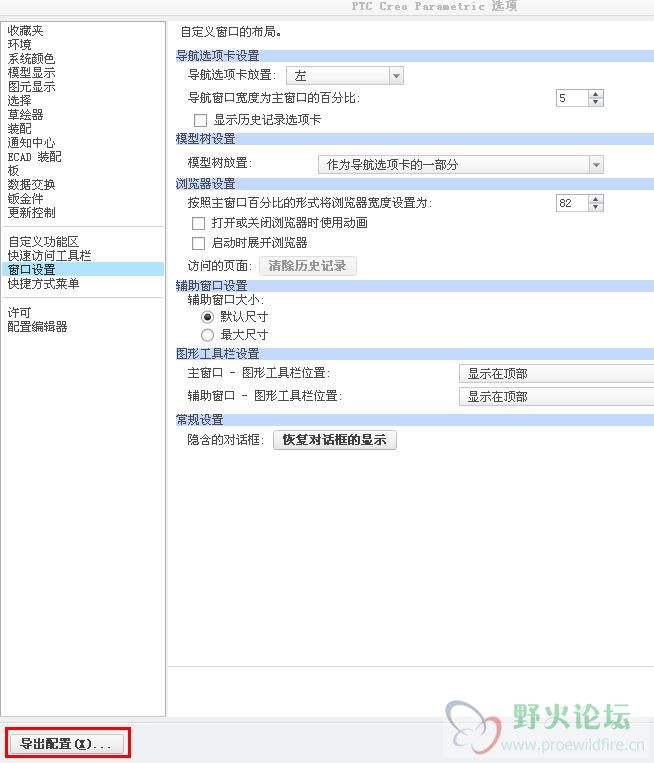The width and height of the screenshot is (654, 763).
Task: Toggle 打开或关闭浏览器时使用动画 checkbox
Action: pyautogui.click(x=199, y=223)
